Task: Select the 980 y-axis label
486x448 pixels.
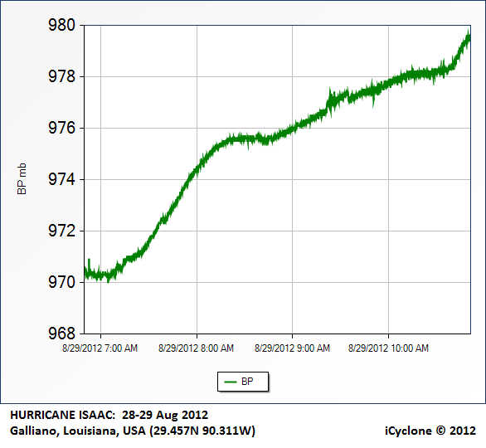Action: point(61,25)
